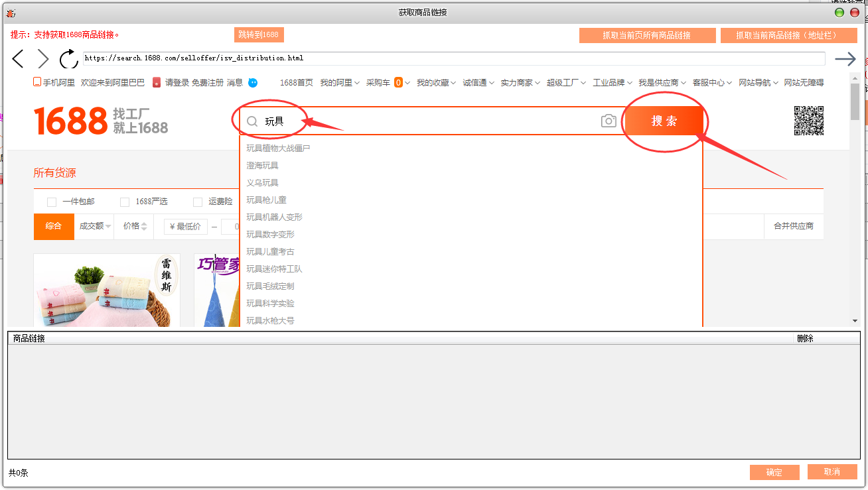Click the phone icon next to 手机阿里
Screen dimensions: 868x490
pos(37,83)
